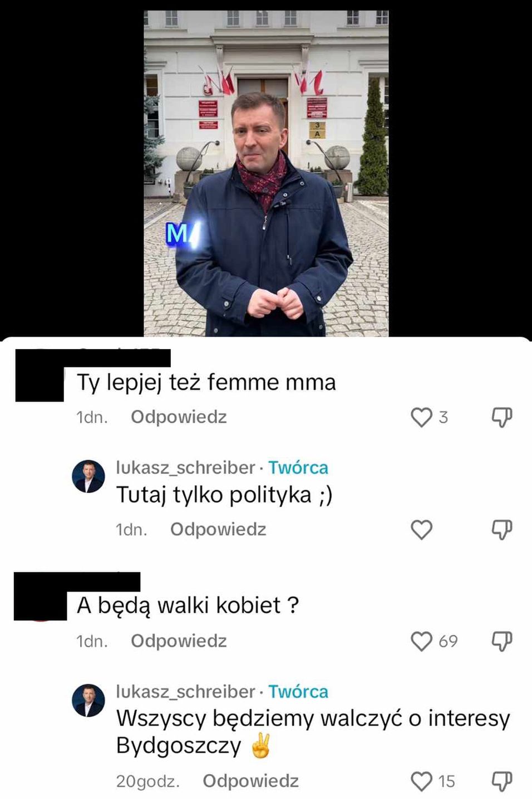Dislike the 'Wszyscy będziemy walczyć' reply
This screenshot has height=802, width=532.
point(502,781)
